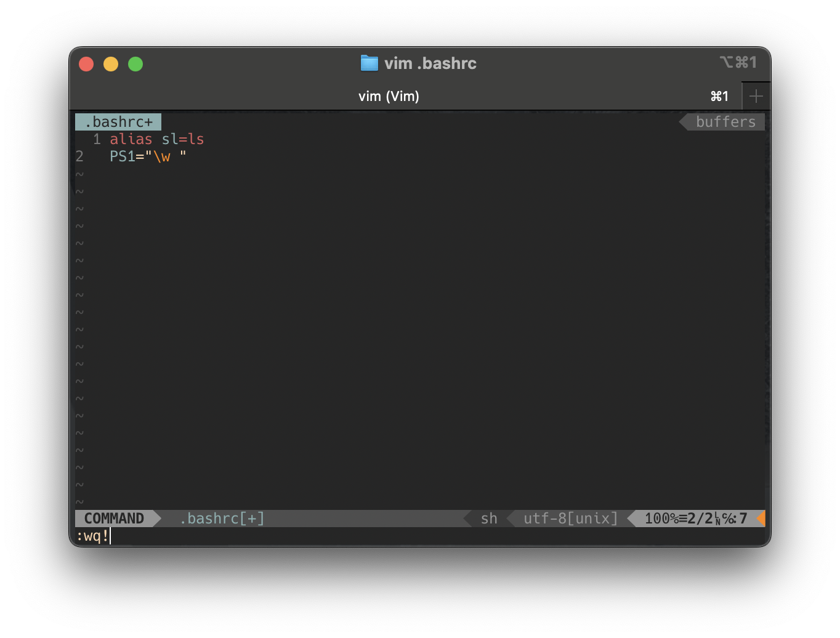Click the folder icon in the title bar

(x=368, y=63)
